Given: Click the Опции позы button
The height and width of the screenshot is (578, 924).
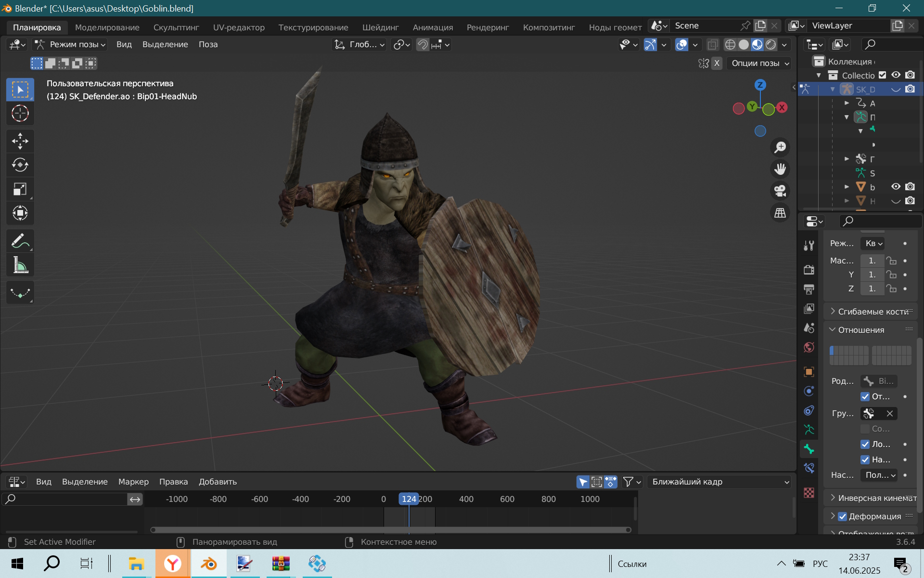Looking at the screenshot, I should pos(759,63).
